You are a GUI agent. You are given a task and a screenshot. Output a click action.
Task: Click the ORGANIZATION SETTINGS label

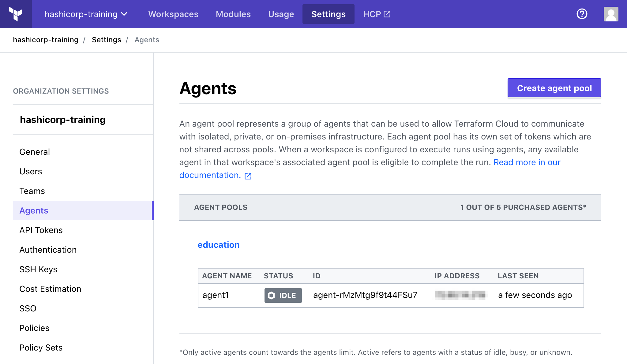61,91
